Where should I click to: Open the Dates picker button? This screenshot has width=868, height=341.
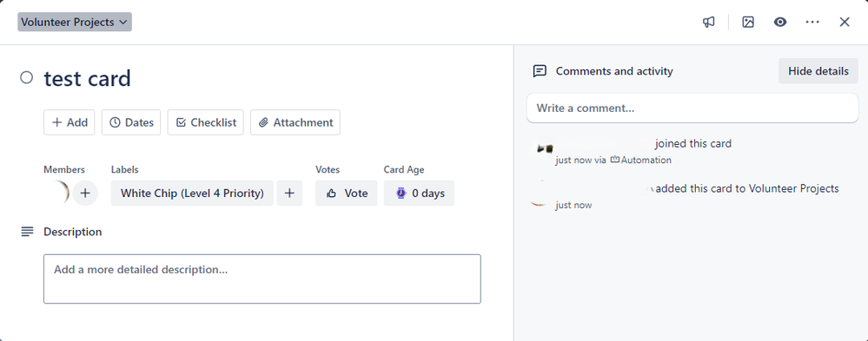[x=131, y=122]
